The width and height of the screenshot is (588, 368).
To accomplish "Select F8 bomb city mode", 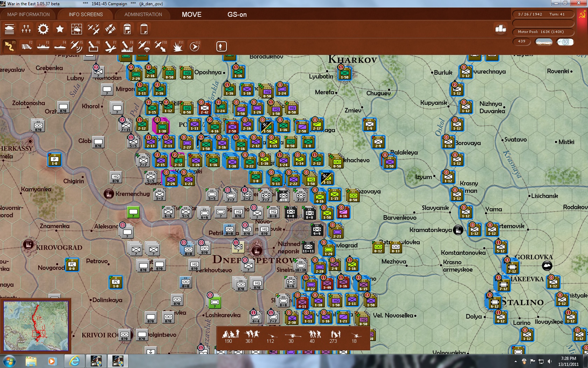I will (127, 46).
